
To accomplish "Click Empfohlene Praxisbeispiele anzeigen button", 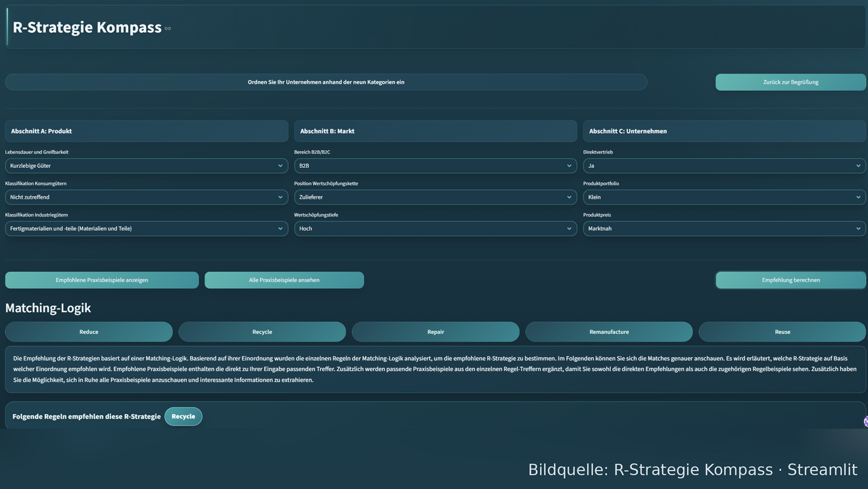I will pos(102,280).
